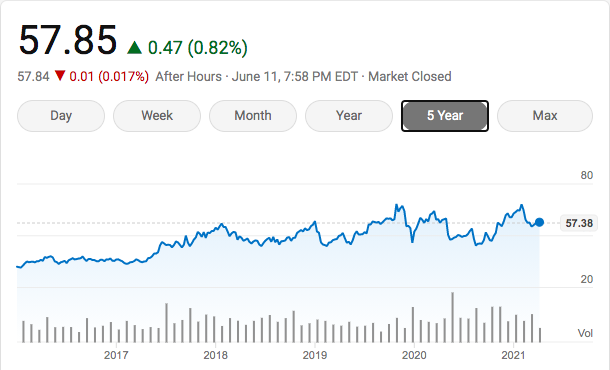The height and width of the screenshot is (370, 610).
Task: Select the 2019 axis label
Action: [315, 355]
